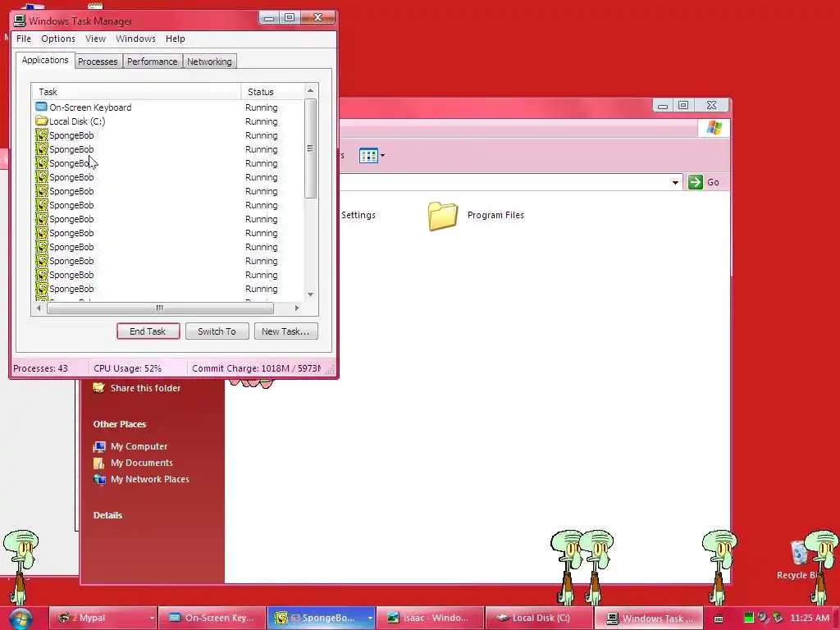
Task: Click Share this folder link
Action: (x=146, y=388)
